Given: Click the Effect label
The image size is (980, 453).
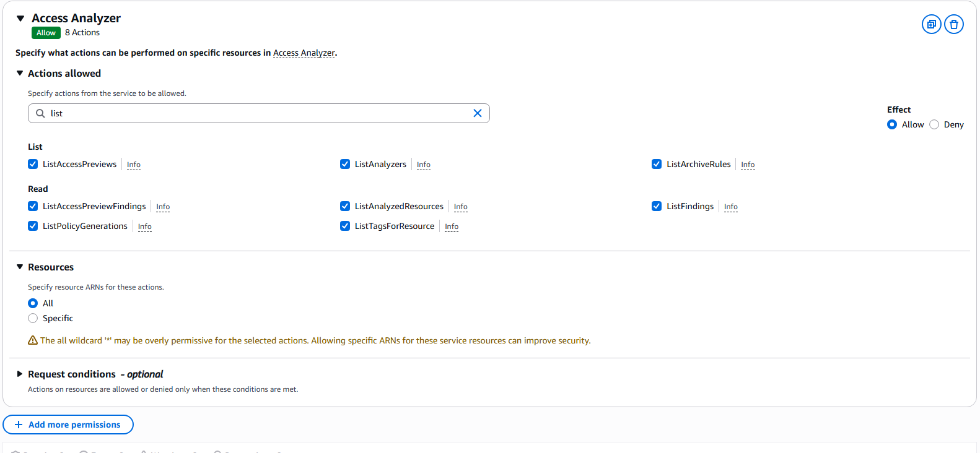Looking at the screenshot, I should pyautogui.click(x=899, y=110).
